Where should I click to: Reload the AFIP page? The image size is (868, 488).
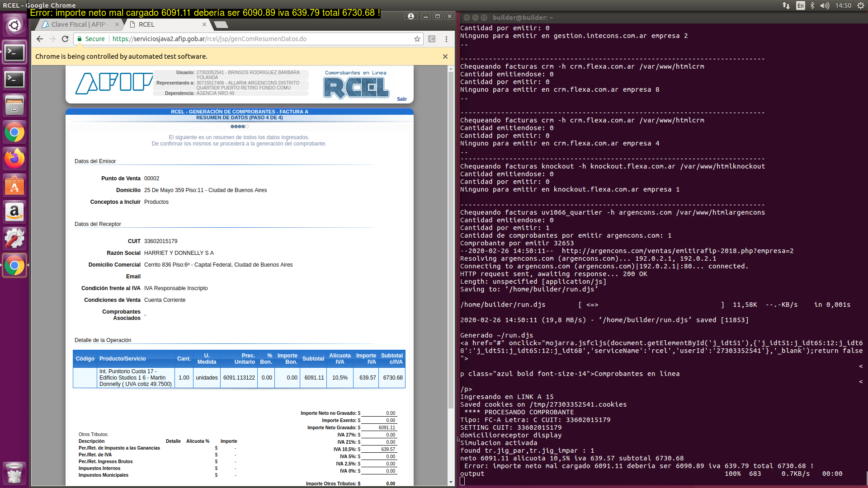65,39
